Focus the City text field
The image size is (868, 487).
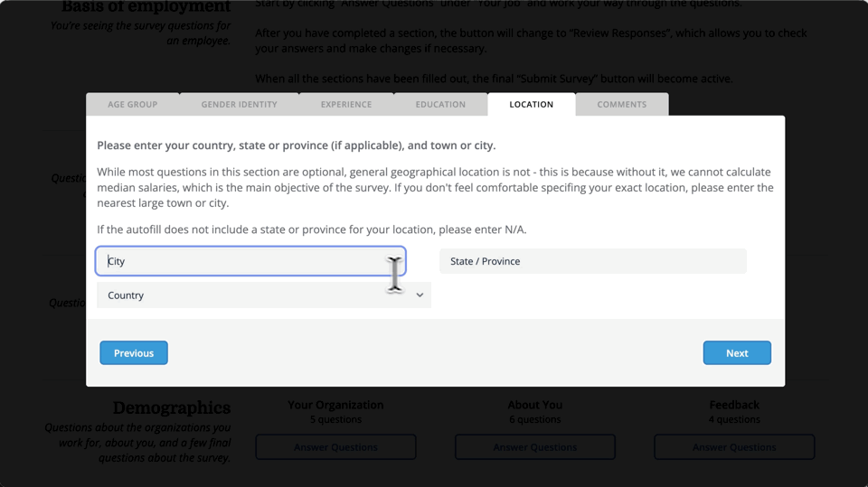pyautogui.click(x=244, y=261)
